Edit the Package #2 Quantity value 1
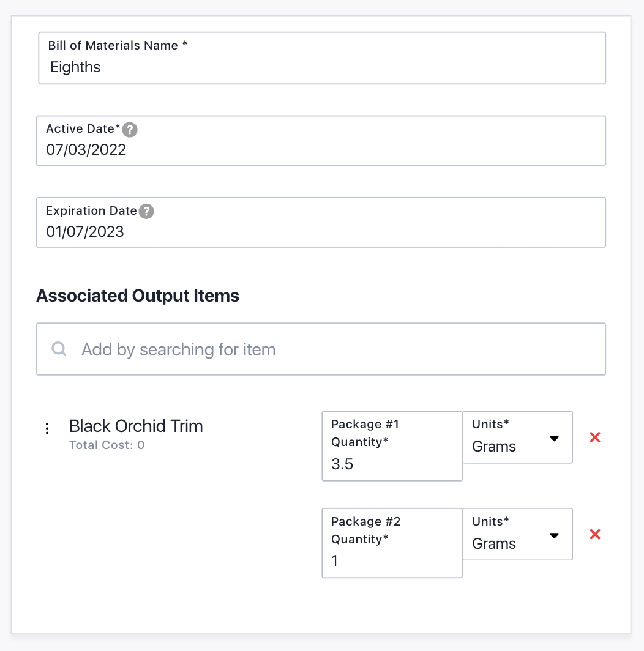 coord(392,560)
